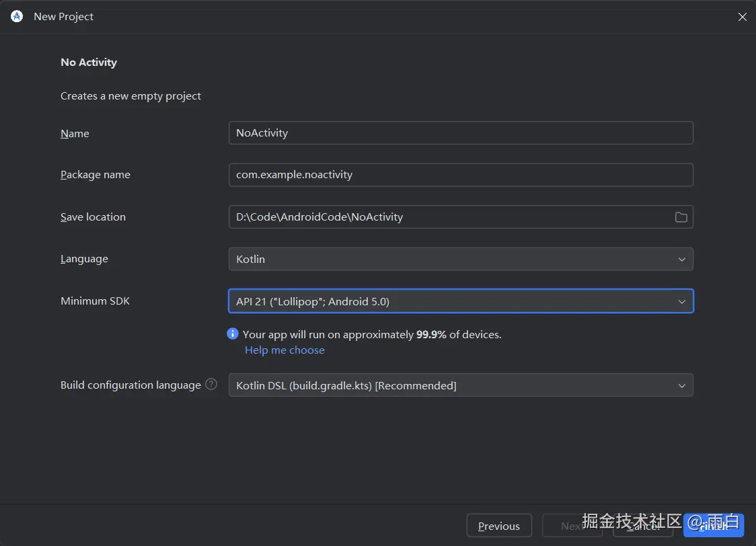
Task: Click the Previous button
Action: point(499,526)
